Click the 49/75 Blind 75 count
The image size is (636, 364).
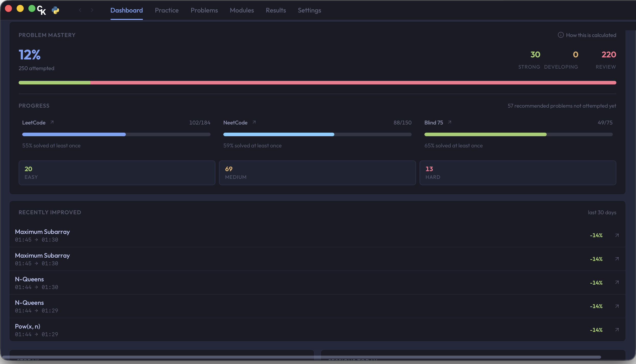(605, 123)
